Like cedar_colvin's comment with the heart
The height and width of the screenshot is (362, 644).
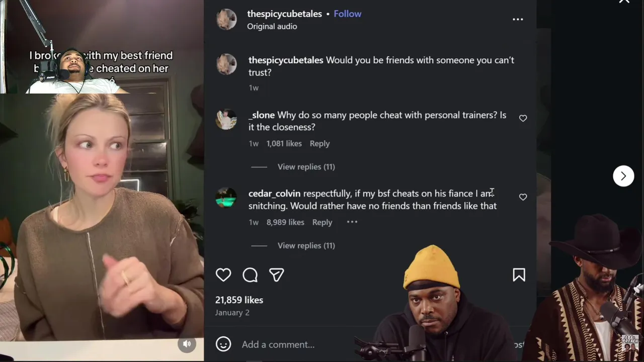(x=523, y=197)
